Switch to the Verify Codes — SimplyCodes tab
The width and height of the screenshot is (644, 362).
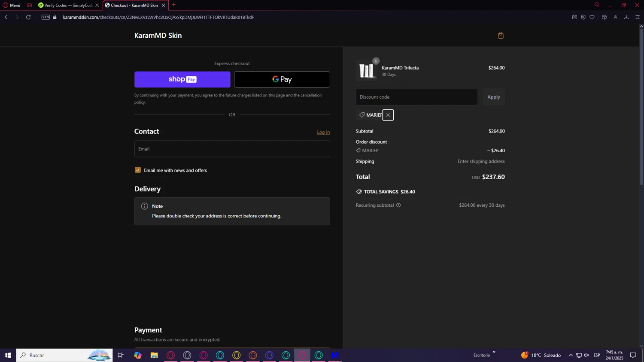[68, 5]
